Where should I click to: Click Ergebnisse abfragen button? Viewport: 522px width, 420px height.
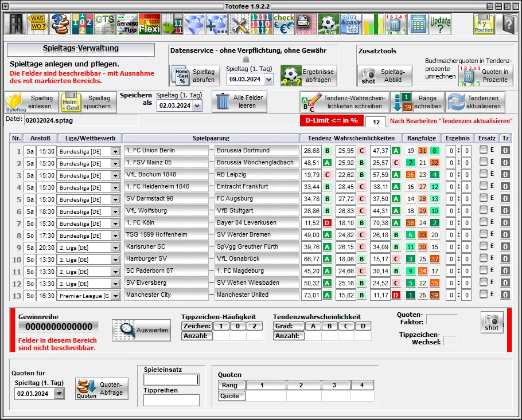pyautogui.click(x=309, y=76)
